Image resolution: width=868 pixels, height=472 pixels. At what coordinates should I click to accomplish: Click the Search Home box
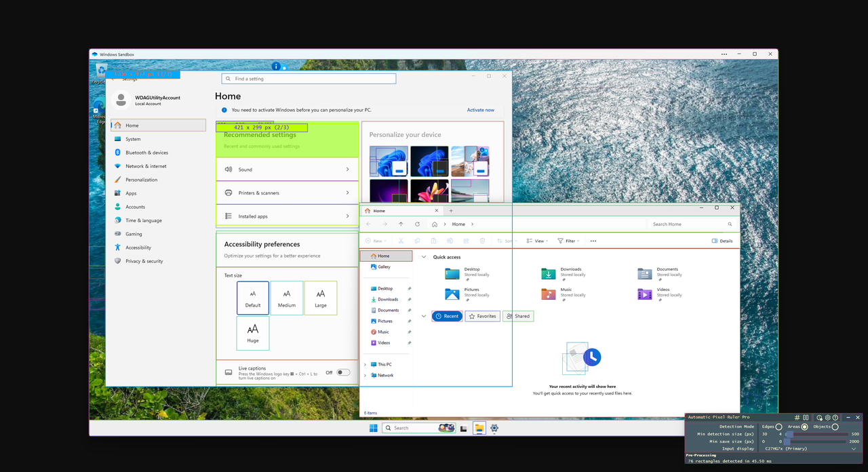692,224
